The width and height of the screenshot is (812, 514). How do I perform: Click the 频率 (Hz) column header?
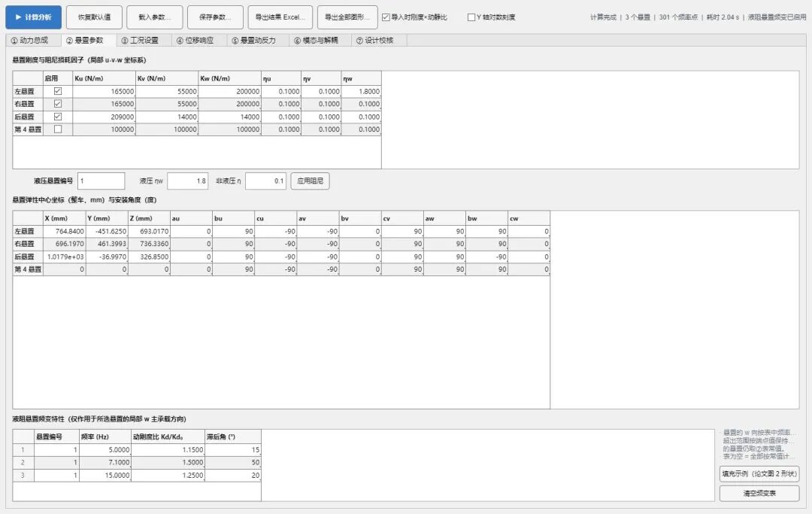pyautogui.click(x=105, y=436)
